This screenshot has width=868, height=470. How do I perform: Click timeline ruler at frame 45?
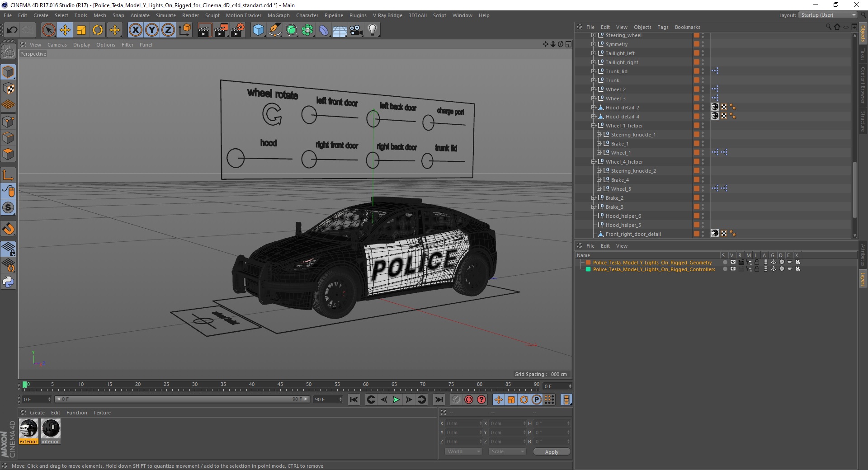point(280,385)
